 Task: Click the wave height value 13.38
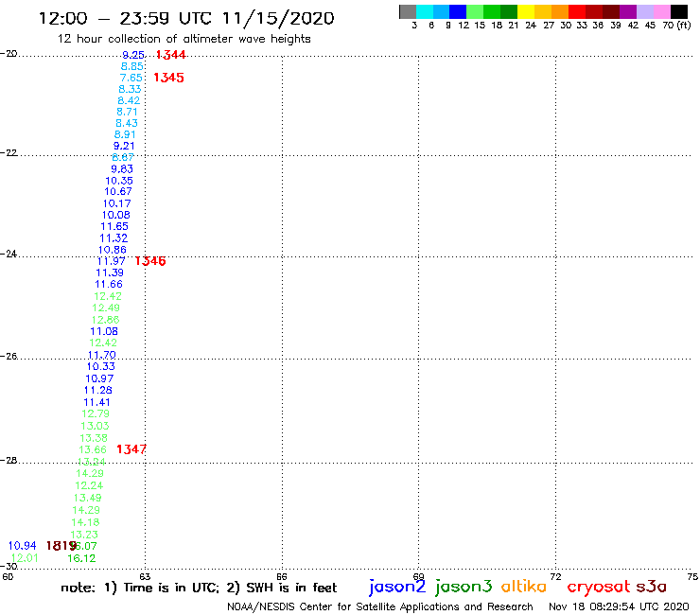94,438
